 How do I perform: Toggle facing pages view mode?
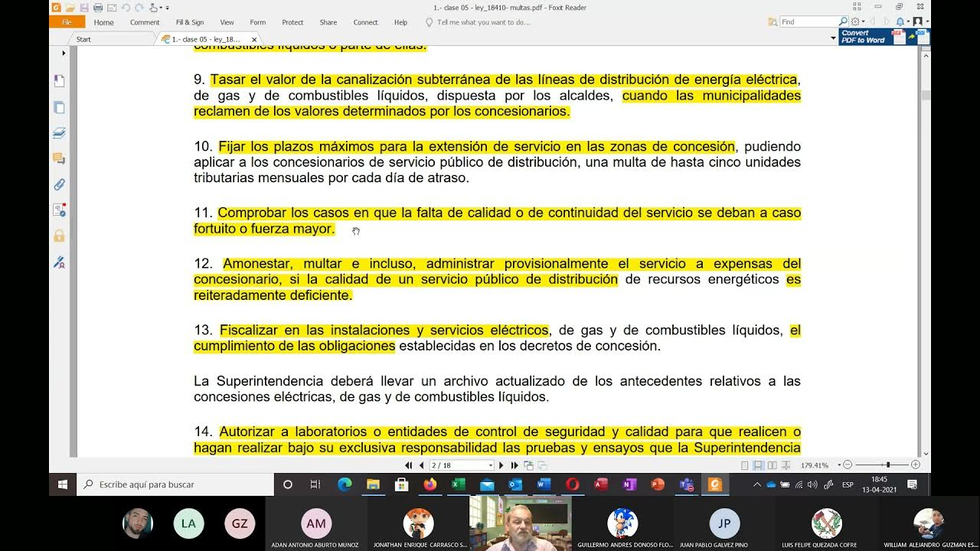pos(772,465)
